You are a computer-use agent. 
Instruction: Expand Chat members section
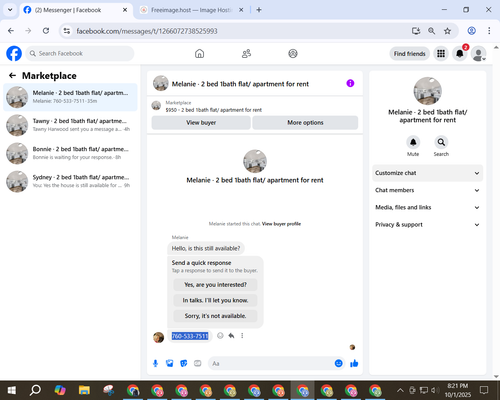pyautogui.click(x=427, y=190)
